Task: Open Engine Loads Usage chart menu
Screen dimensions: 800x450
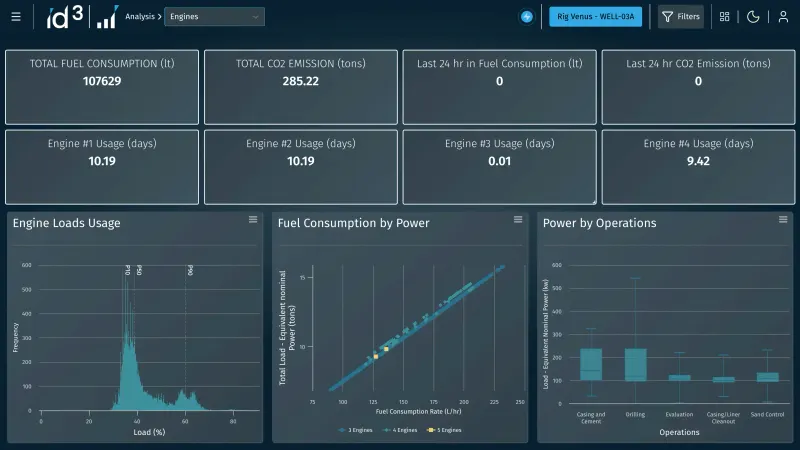Action: [x=253, y=219]
